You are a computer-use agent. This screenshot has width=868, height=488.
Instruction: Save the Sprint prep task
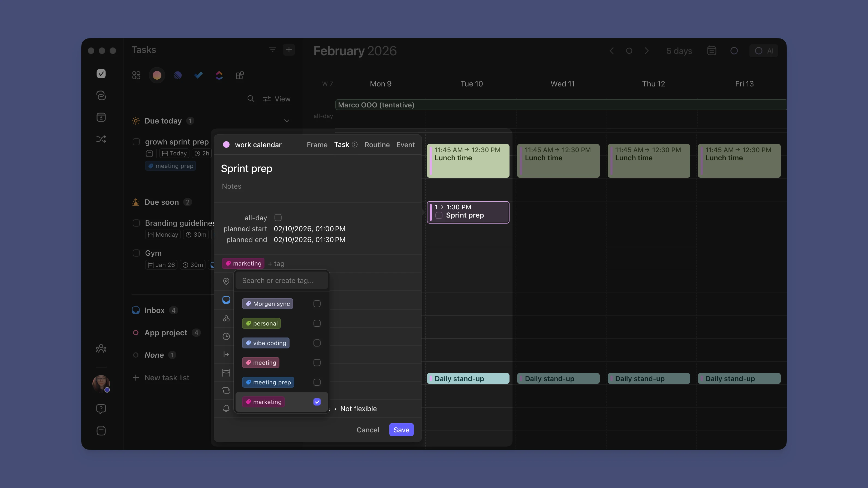tap(401, 430)
